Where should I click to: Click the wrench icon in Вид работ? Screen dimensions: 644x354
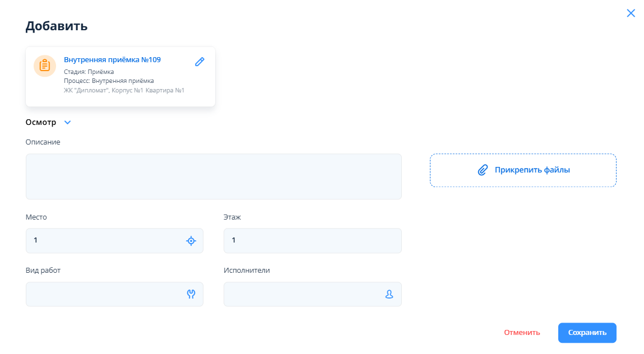click(x=191, y=295)
